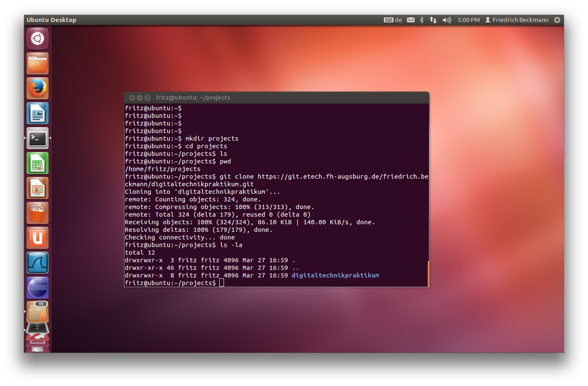588x386 pixels.
Task: Click the Bluetooth indicator in the panel
Action: (x=421, y=20)
